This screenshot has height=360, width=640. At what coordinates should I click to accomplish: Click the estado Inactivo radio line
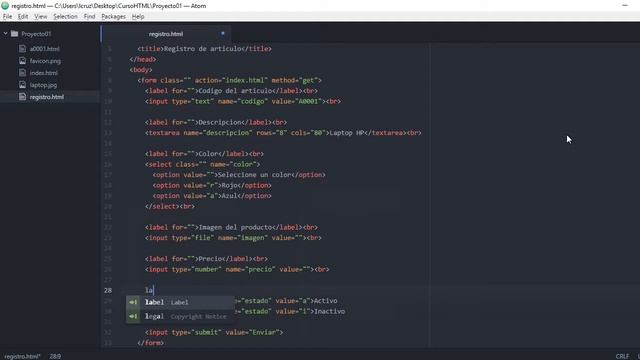pos(290,311)
